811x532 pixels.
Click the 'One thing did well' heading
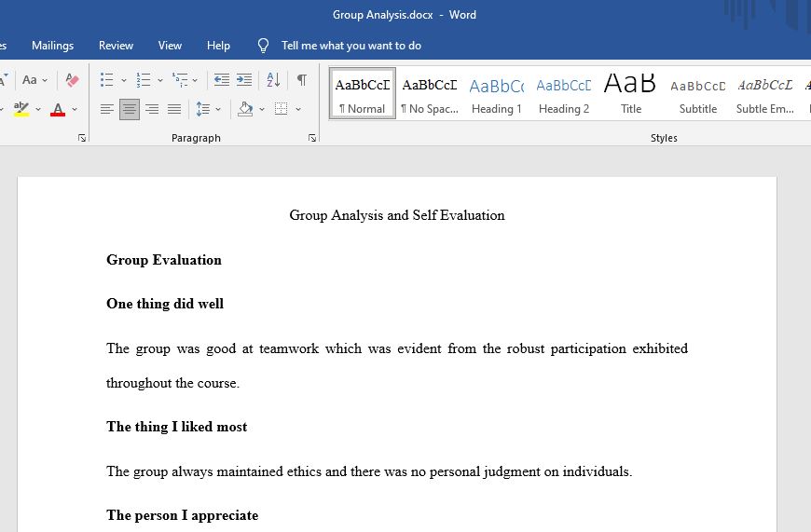click(x=165, y=304)
